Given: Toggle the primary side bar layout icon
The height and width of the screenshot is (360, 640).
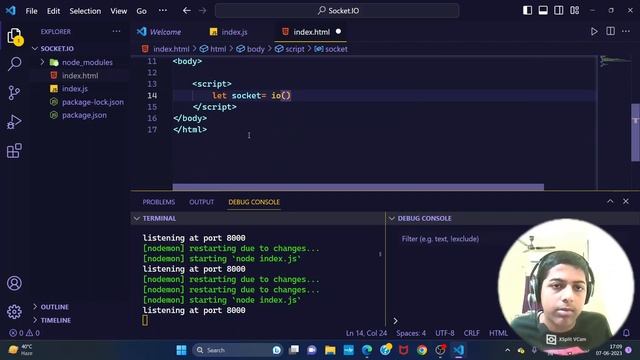Looking at the screenshot, I should [527, 11].
